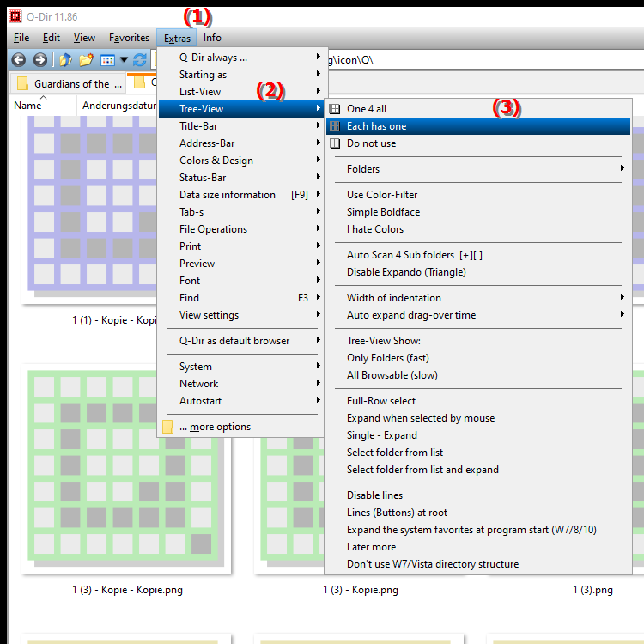This screenshot has height=644, width=644.
Task: Select All Browsable (slow)
Action: [478, 375]
